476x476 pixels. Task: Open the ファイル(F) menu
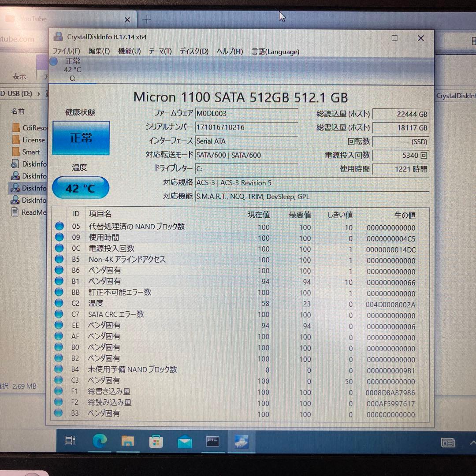coord(67,52)
